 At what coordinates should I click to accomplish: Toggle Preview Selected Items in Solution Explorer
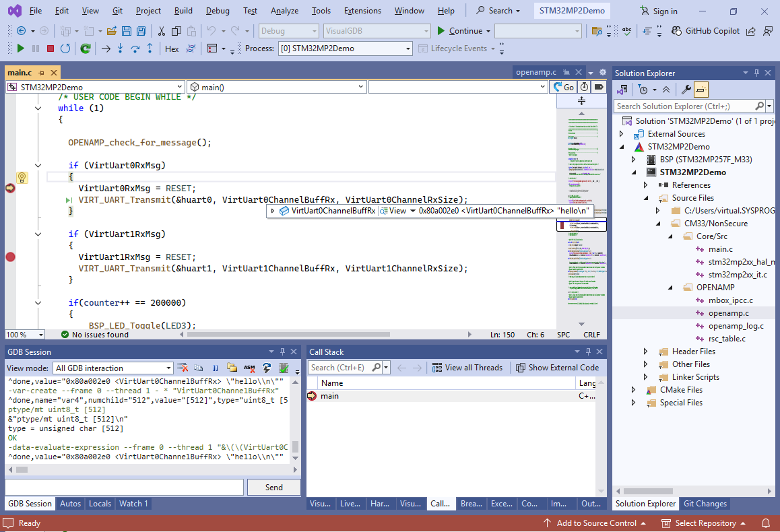701,90
